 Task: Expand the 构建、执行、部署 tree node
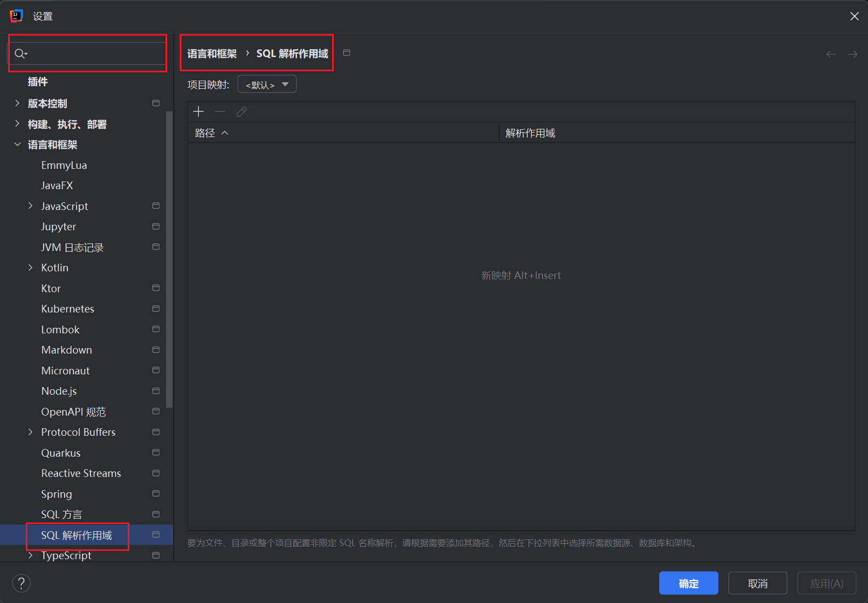pyautogui.click(x=17, y=124)
